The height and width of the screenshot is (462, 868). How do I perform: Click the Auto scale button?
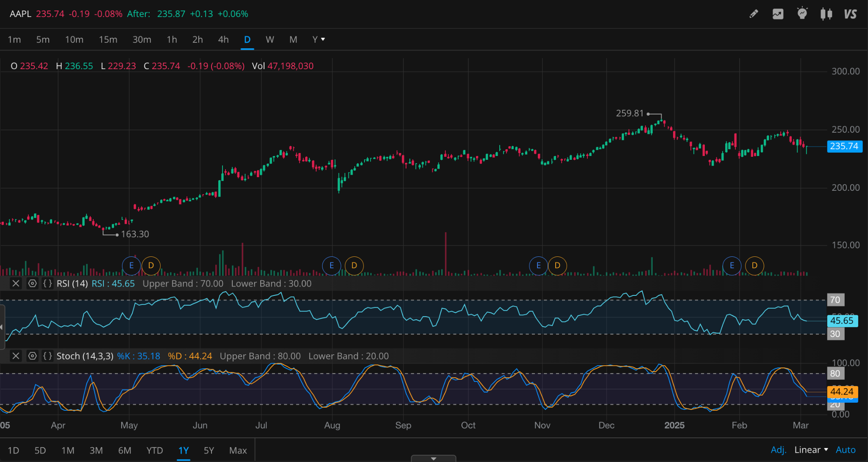[845, 450]
